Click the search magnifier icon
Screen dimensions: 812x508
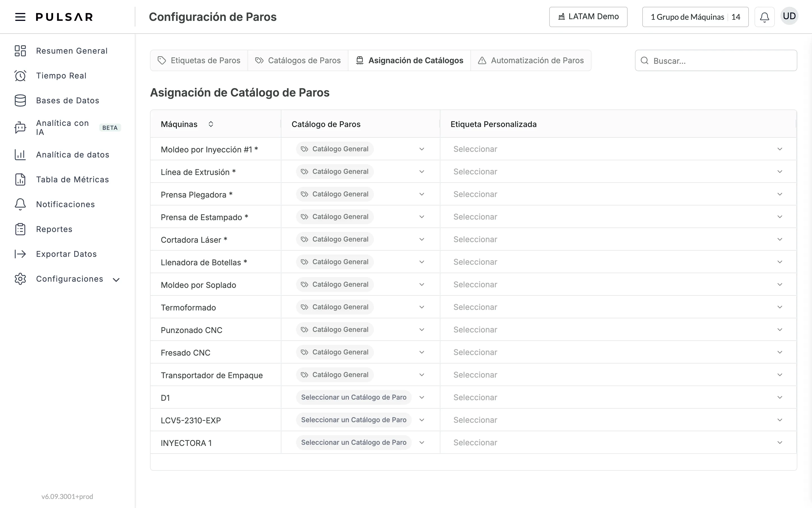tap(644, 60)
